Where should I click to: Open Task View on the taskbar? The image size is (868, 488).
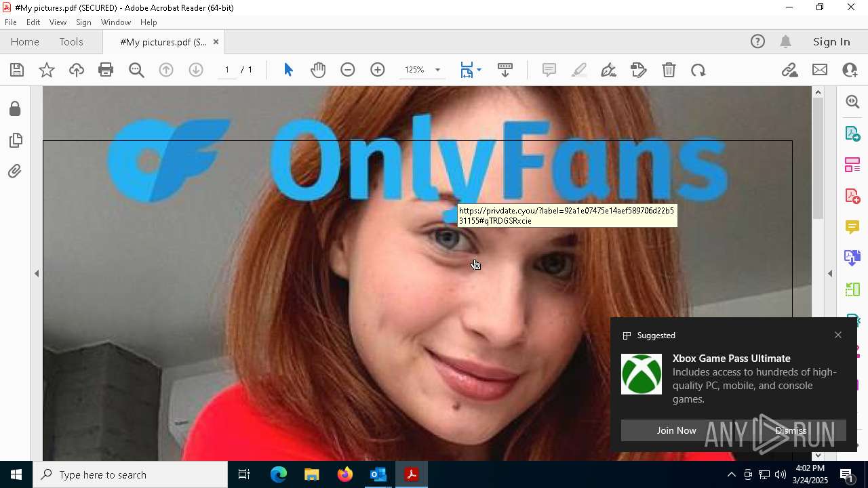coord(244,474)
